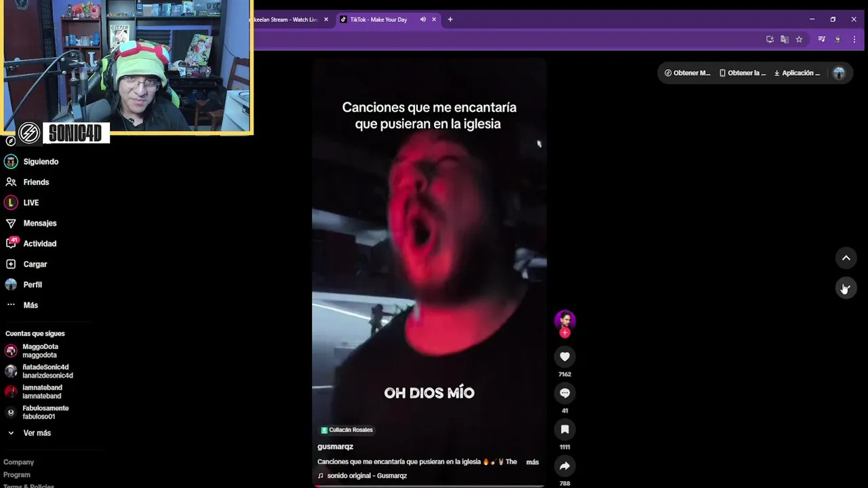Go to the previous video with up arrow

click(x=846, y=258)
